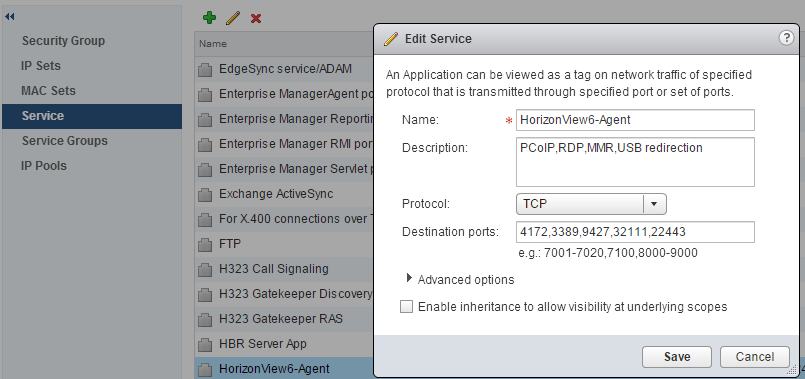This screenshot has width=805, height=379.
Task: Select HorizonView6-Agent in the list
Action: (x=274, y=369)
